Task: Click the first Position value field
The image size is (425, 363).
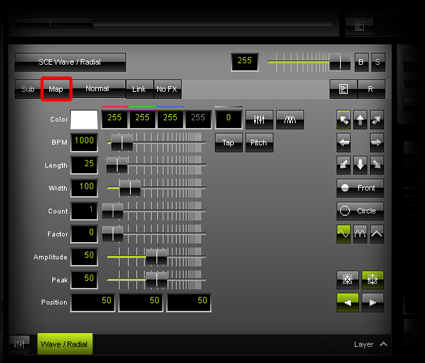Action: 93,303
